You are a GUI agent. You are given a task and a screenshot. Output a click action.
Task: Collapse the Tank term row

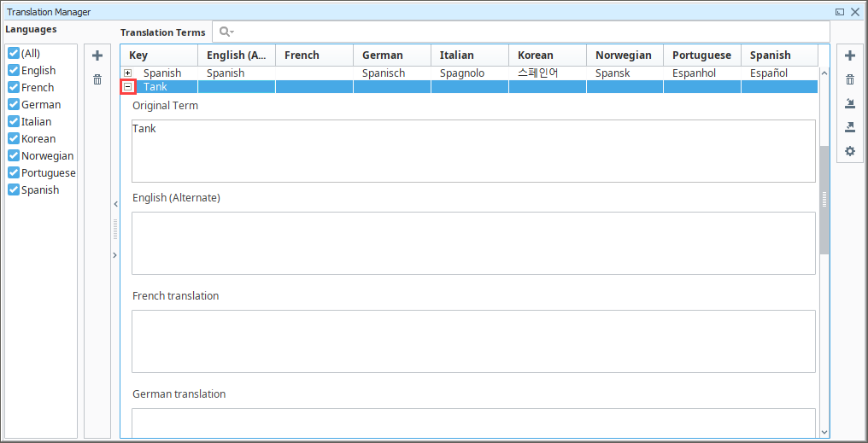(x=128, y=87)
